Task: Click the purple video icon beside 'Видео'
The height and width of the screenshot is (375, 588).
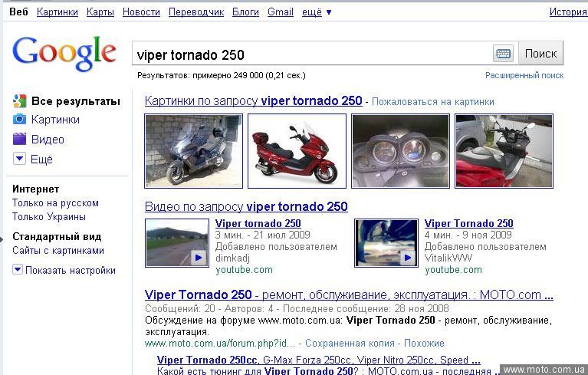Action: point(19,139)
